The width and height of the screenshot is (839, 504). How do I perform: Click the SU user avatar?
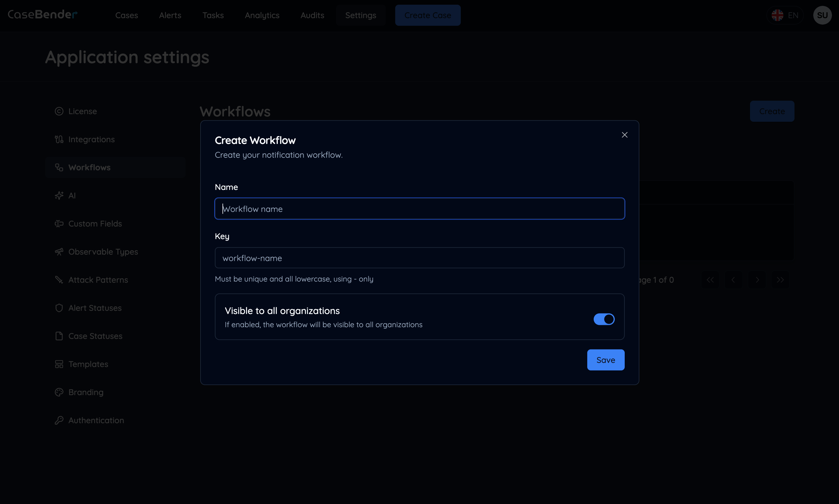coord(822,15)
